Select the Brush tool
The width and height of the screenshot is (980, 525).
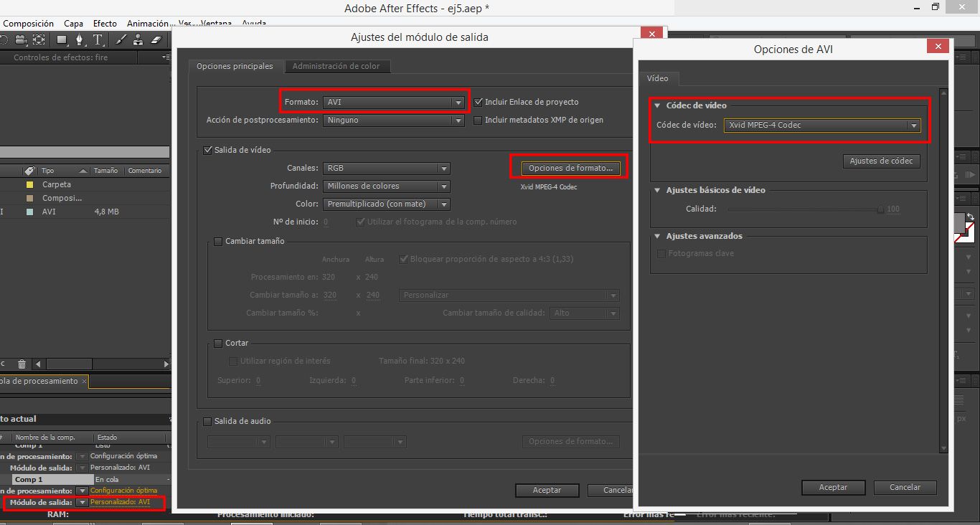[121, 40]
